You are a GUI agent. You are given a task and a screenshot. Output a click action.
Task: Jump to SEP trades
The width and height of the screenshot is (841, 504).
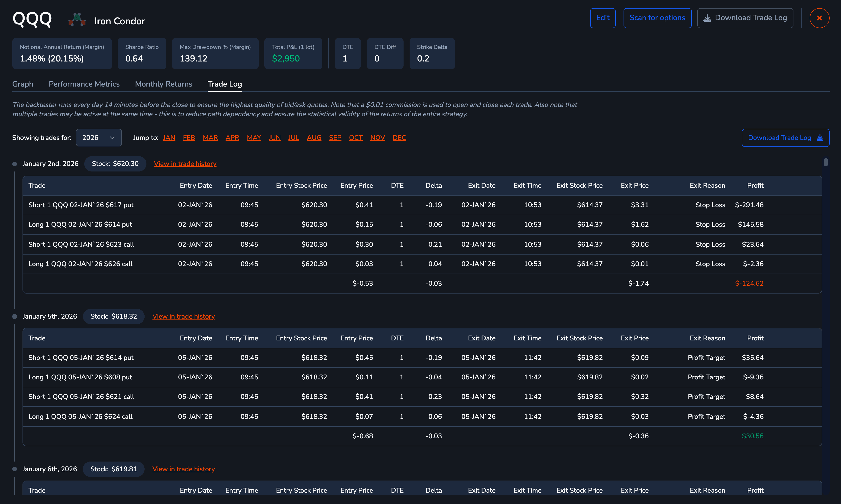(x=335, y=138)
